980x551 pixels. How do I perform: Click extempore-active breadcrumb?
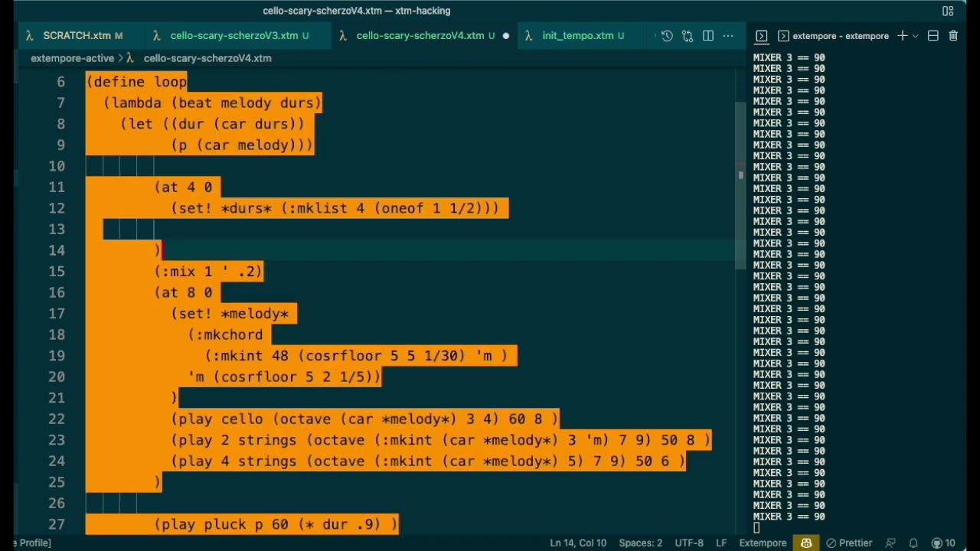(x=72, y=58)
